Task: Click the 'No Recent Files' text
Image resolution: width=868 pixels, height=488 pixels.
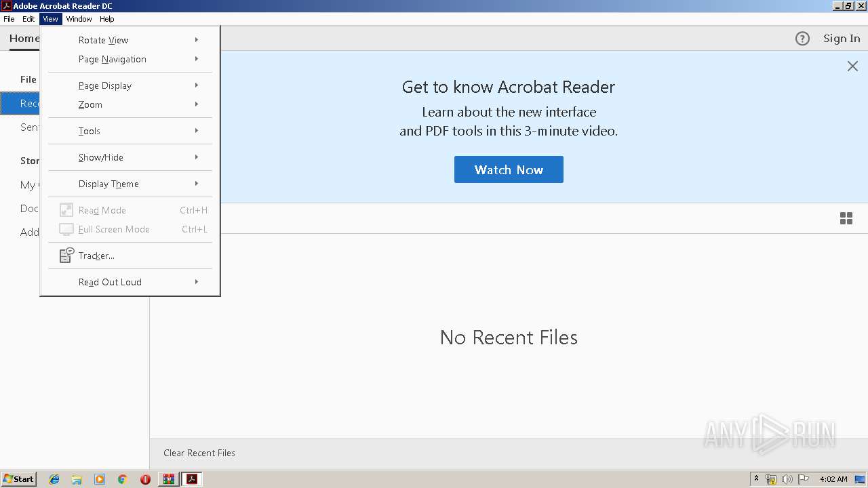Action: [509, 338]
